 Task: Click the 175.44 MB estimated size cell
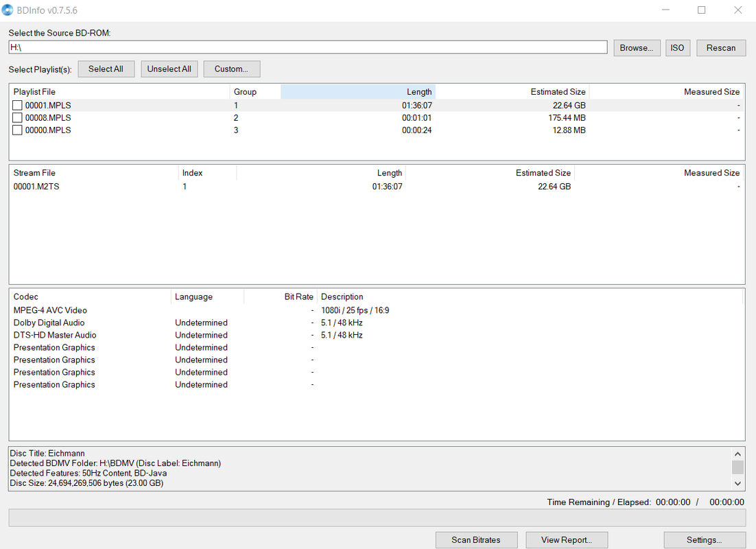[567, 118]
